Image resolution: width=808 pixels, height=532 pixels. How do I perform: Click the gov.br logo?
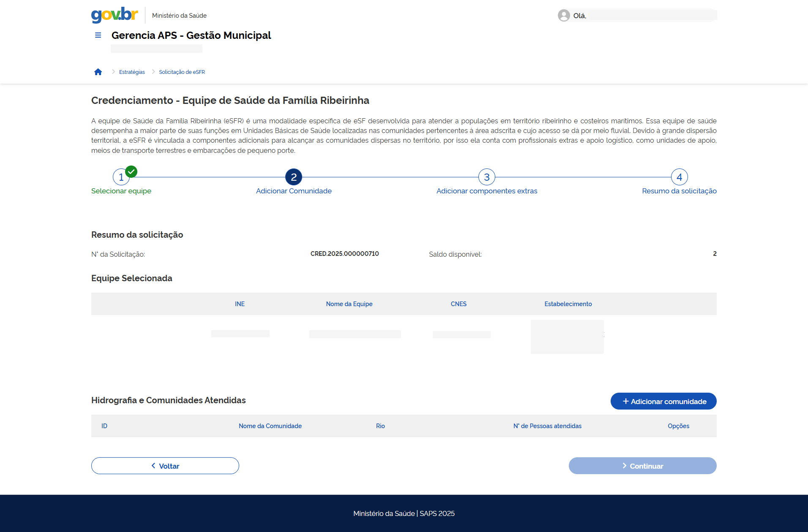pos(115,15)
